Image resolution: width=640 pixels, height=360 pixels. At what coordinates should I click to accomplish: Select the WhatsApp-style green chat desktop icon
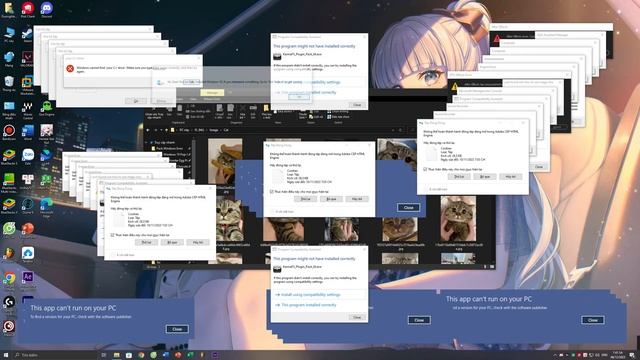pos(9,229)
